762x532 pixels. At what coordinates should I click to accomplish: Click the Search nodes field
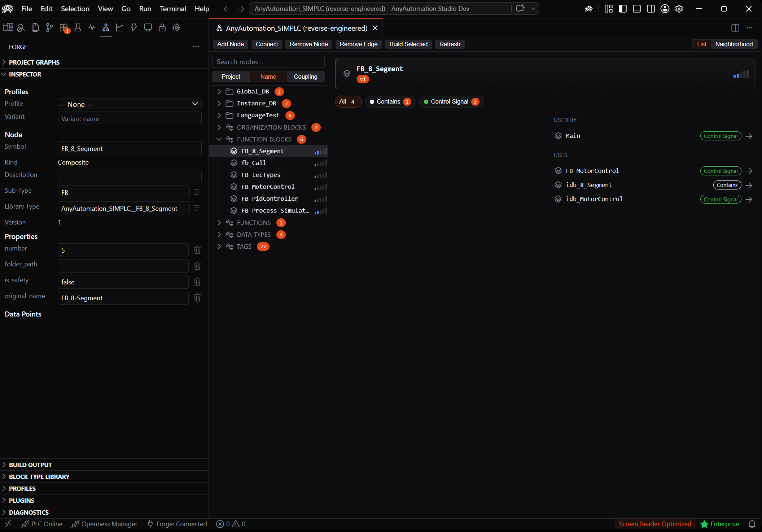(x=268, y=62)
